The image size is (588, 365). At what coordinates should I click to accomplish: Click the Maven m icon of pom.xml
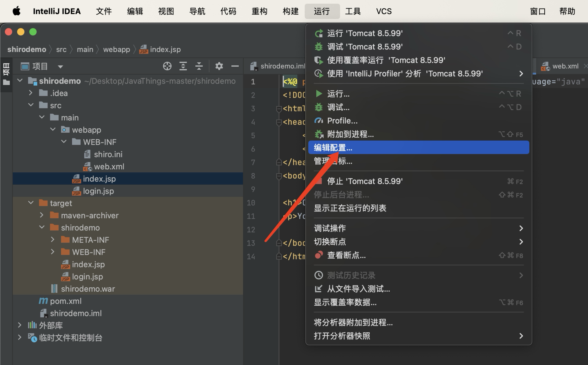coord(43,301)
